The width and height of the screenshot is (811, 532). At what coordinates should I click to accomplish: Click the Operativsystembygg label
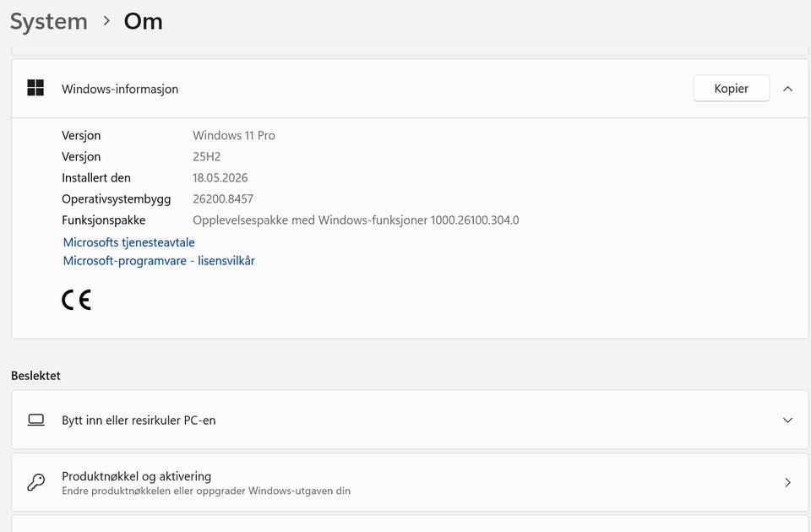pos(116,199)
